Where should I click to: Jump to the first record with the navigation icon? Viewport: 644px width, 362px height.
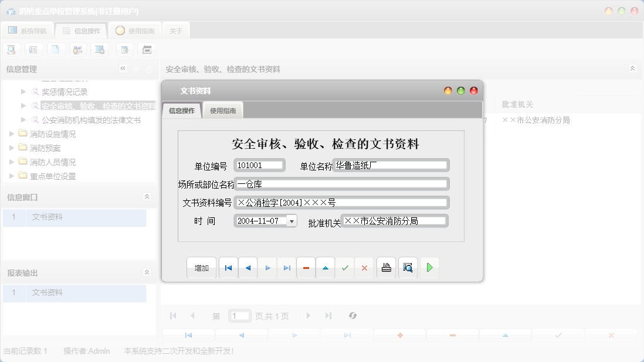tap(228, 268)
